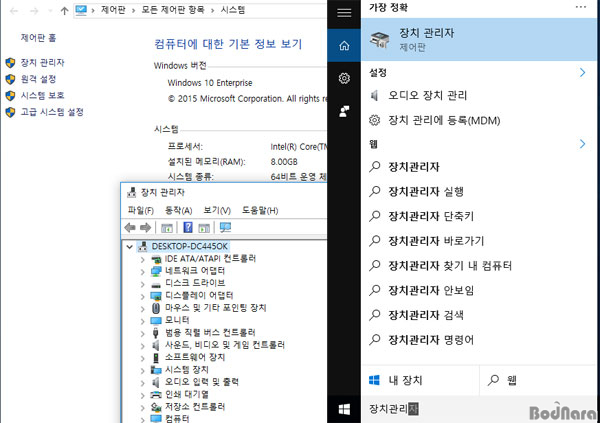Select web suggestion 장치관리자 찾기 내 컴퓨터
The height and width of the screenshot is (423, 600).
tap(479, 266)
